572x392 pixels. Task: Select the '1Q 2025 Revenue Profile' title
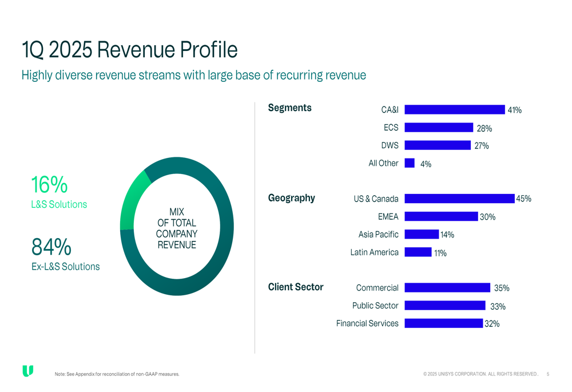pos(129,50)
